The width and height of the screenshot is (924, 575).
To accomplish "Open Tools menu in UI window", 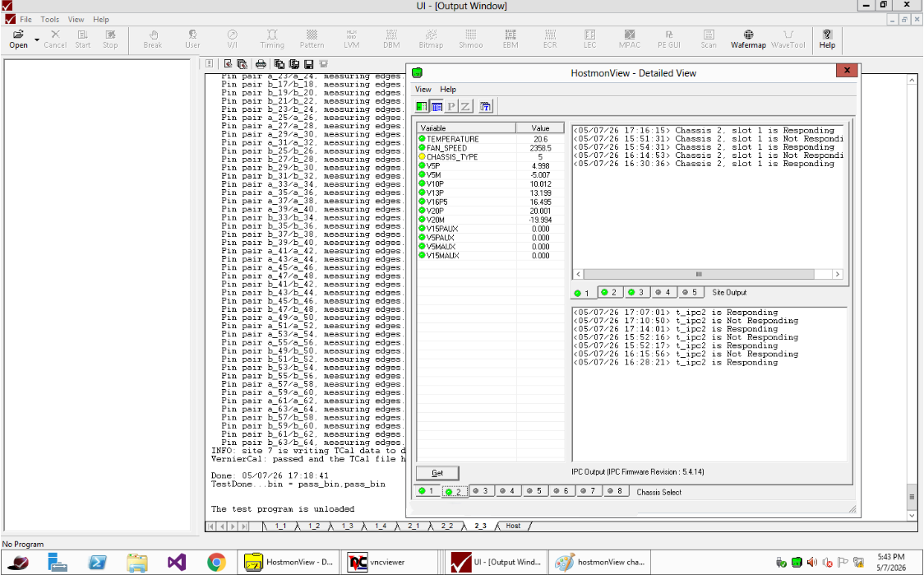I will click(49, 20).
